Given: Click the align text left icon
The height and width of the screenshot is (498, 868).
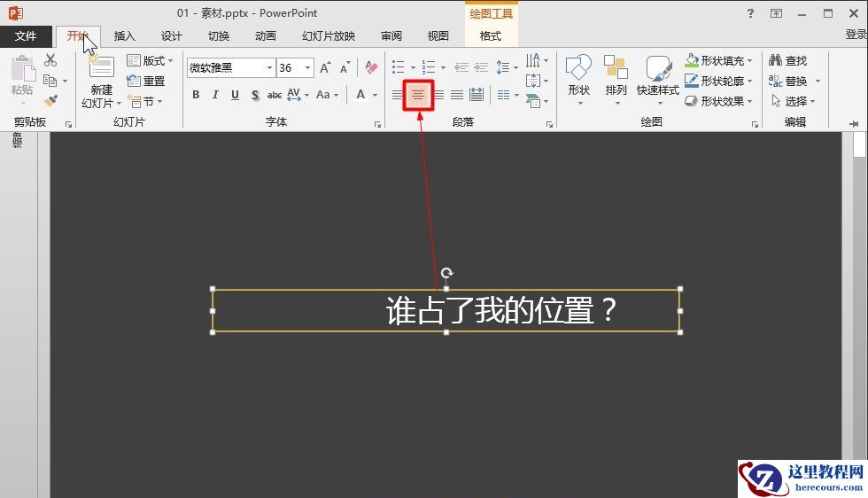Looking at the screenshot, I should [x=398, y=95].
